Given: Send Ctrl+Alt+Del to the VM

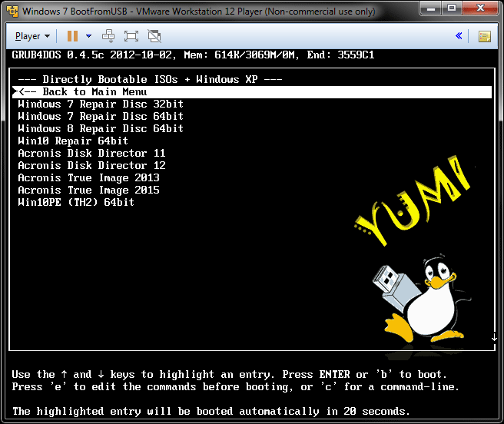Looking at the screenshot, I should click(x=108, y=36).
